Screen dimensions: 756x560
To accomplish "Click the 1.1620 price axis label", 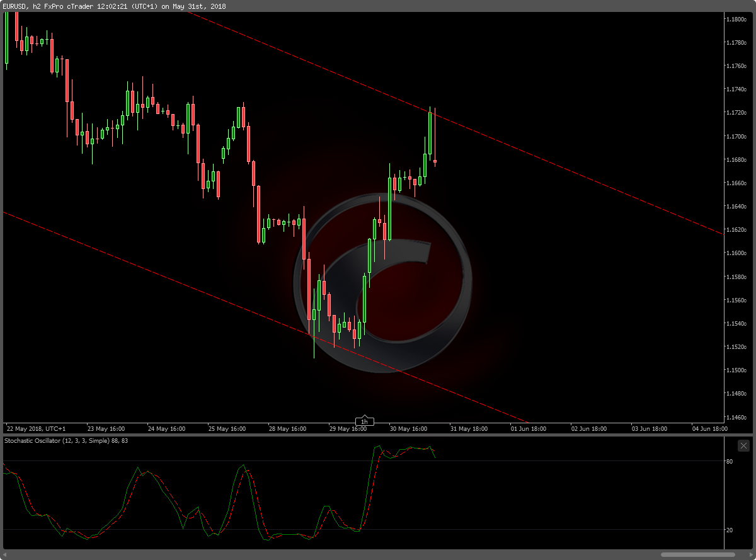I will point(736,230).
